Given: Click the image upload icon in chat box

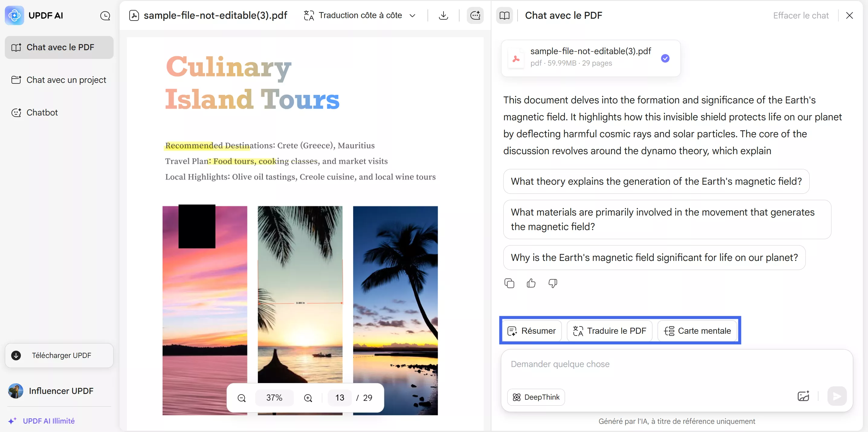Looking at the screenshot, I should (803, 396).
